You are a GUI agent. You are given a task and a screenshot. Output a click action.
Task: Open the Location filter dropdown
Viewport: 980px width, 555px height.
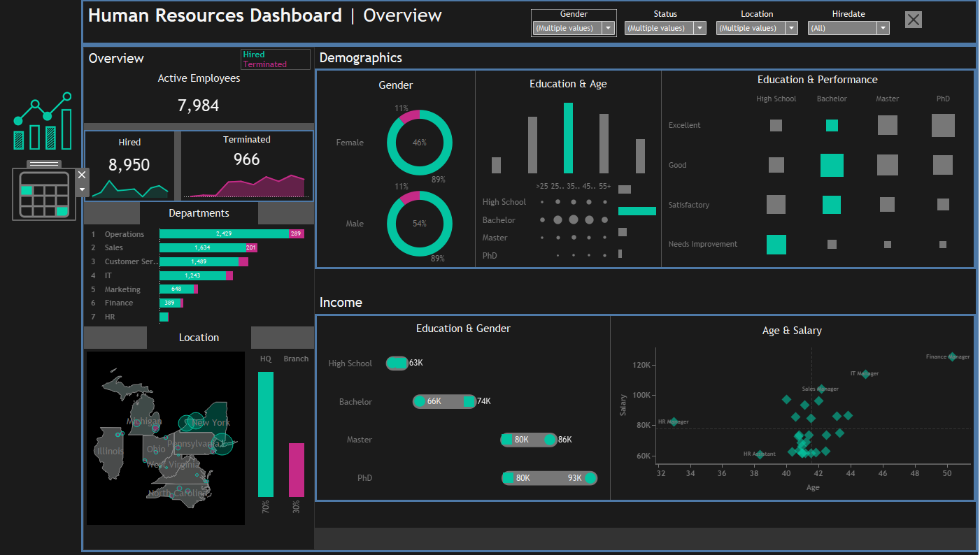(x=791, y=28)
